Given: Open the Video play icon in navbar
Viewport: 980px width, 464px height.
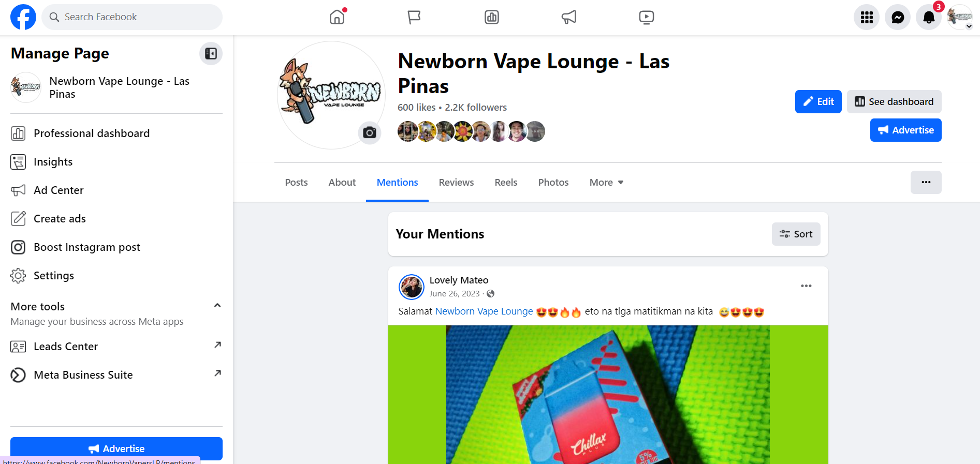Looking at the screenshot, I should coord(646,17).
